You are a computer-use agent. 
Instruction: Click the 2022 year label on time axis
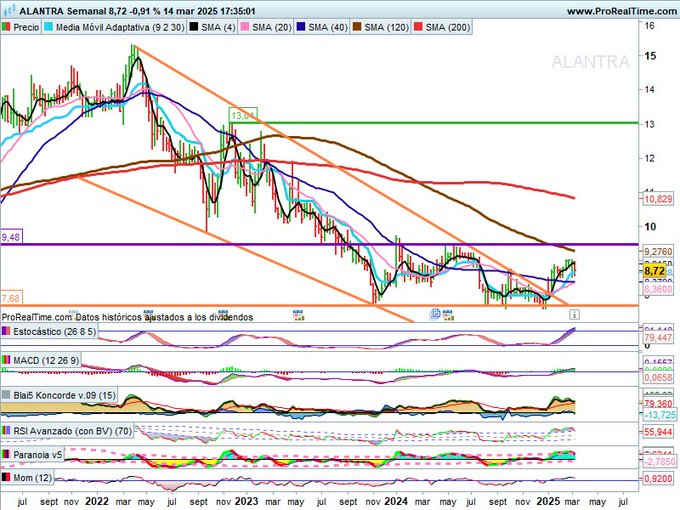tap(97, 501)
